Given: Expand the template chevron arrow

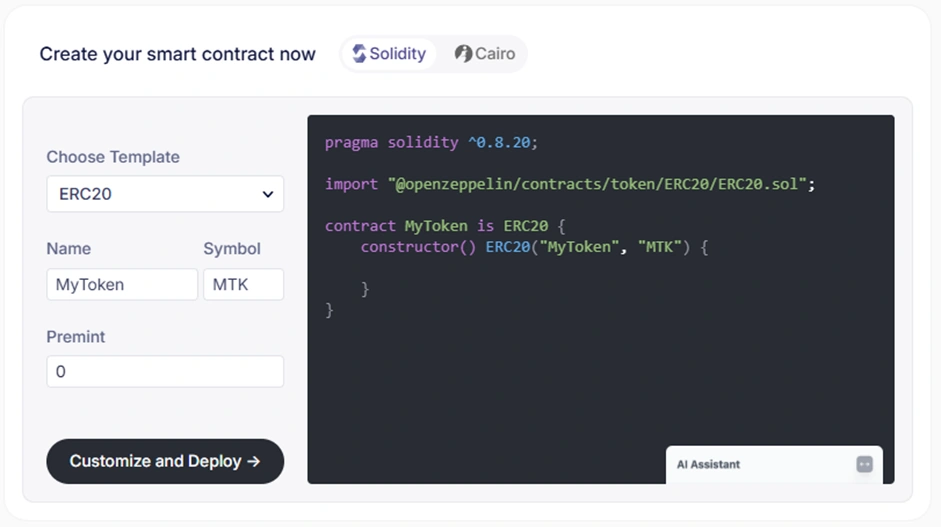Looking at the screenshot, I should pos(268,194).
